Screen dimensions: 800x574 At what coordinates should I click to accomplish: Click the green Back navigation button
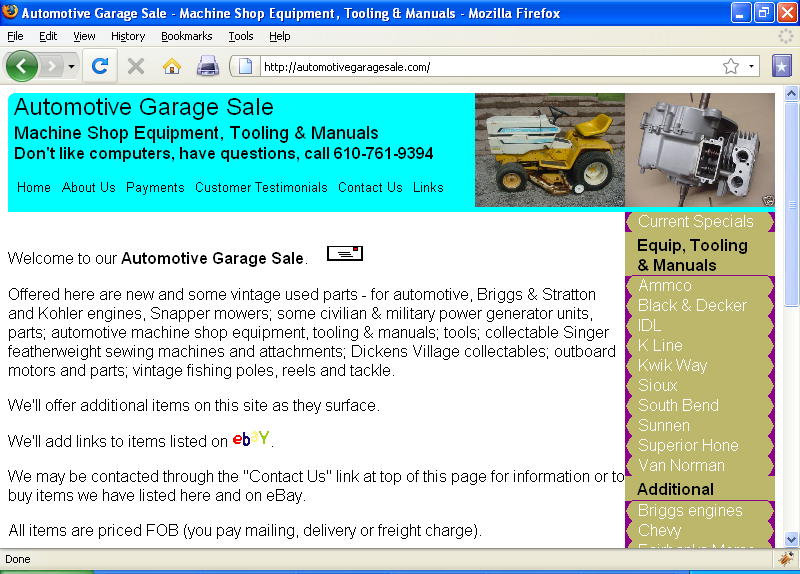21,66
